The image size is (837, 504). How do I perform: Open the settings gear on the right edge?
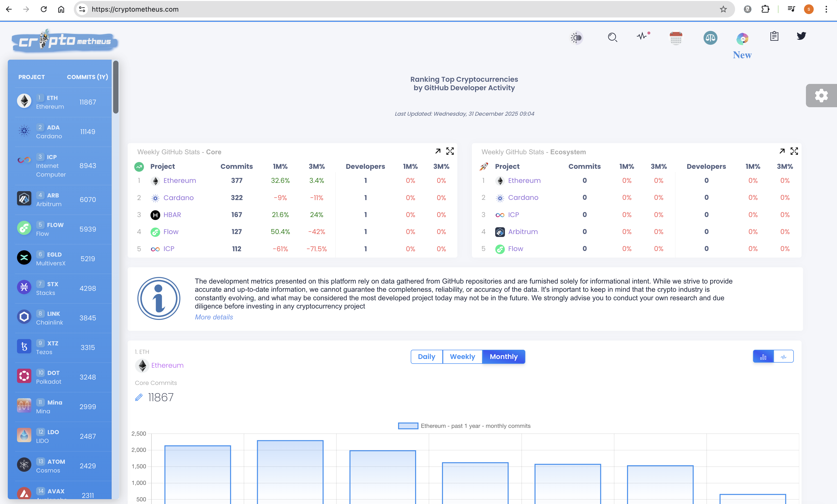pyautogui.click(x=821, y=95)
